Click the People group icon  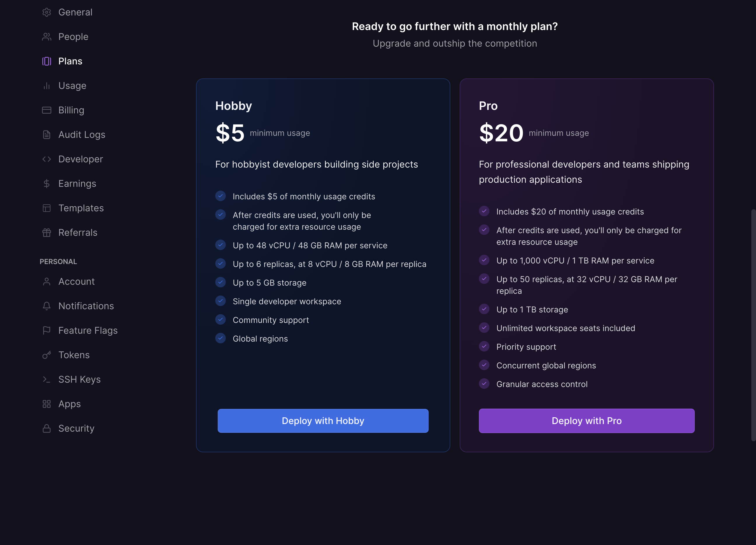coord(47,37)
